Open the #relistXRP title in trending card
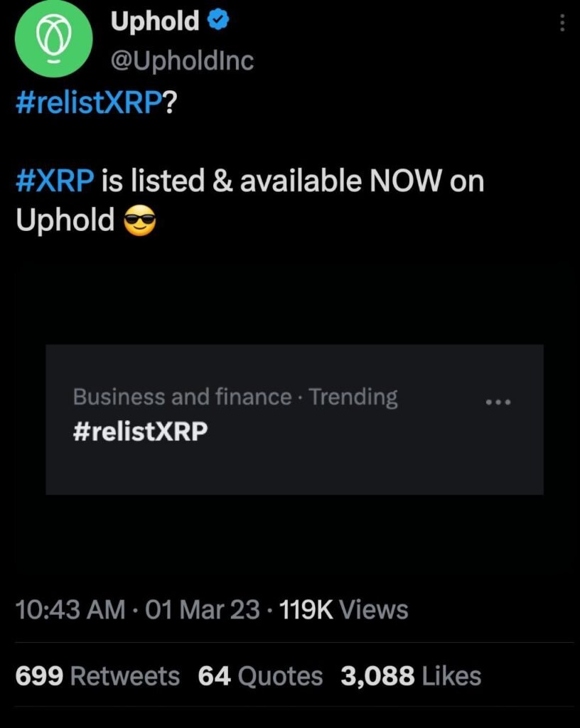 point(141,432)
